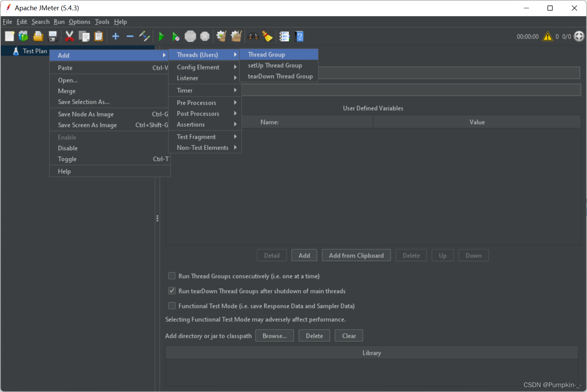
Task: Click Add from Clipboard button
Action: 356,255
